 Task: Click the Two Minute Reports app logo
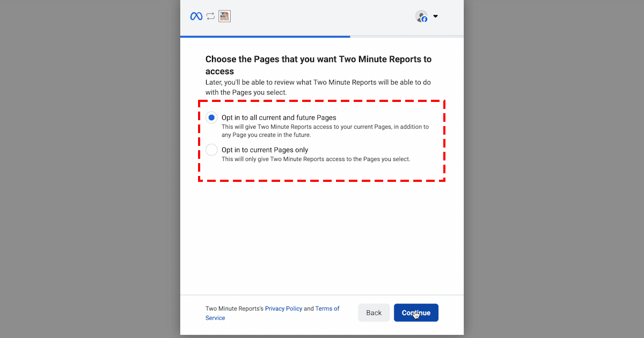click(225, 16)
